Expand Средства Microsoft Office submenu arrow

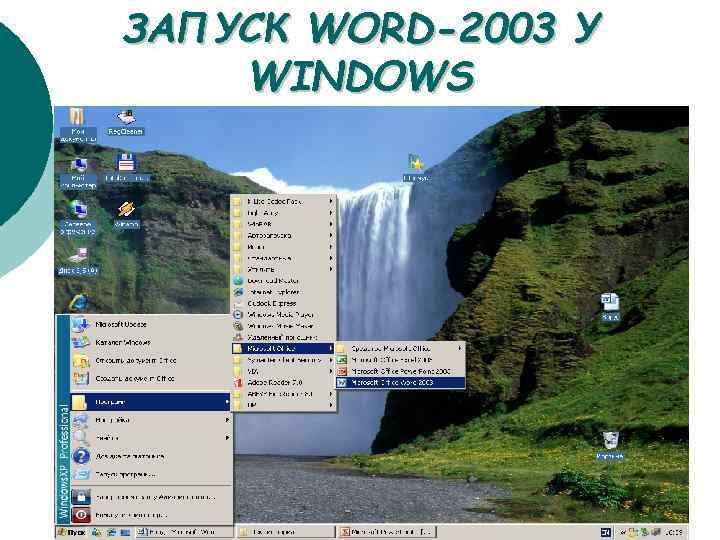point(460,349)
